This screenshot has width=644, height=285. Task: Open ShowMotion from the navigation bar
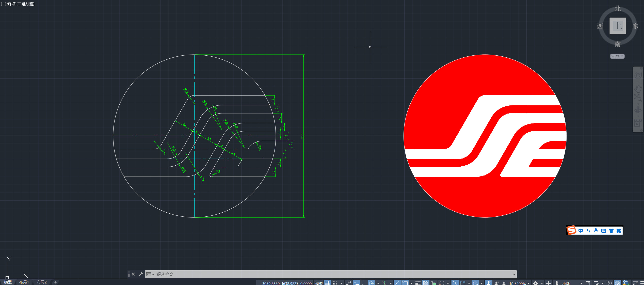[638, 124]
